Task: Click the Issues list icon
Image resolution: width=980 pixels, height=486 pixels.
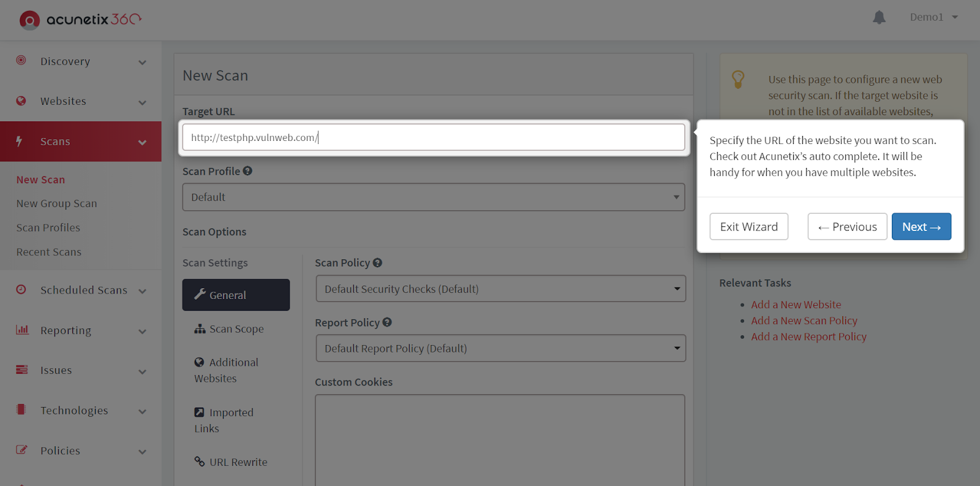Action: (22, 370)
